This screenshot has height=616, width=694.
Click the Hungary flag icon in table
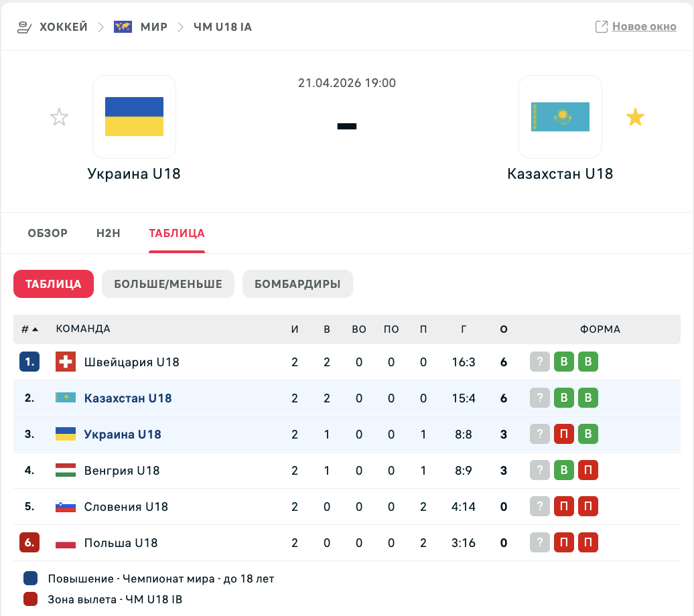pos(66,471)
